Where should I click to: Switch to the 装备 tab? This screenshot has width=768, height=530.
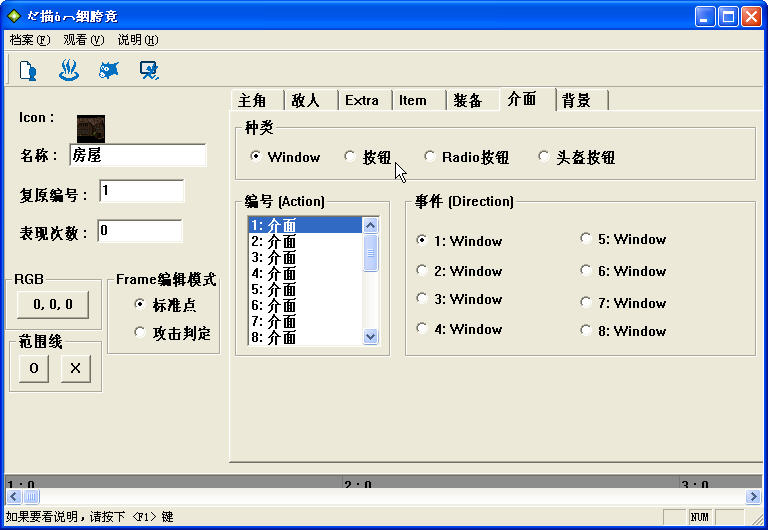coord(473,100)
